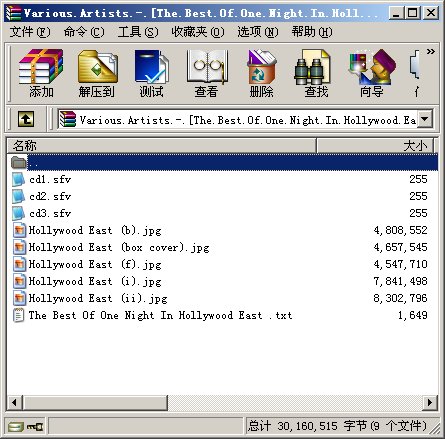Click the status bar total 30,160,515 text
Screen dimensions: 445x439
click(x=337, y=426)
